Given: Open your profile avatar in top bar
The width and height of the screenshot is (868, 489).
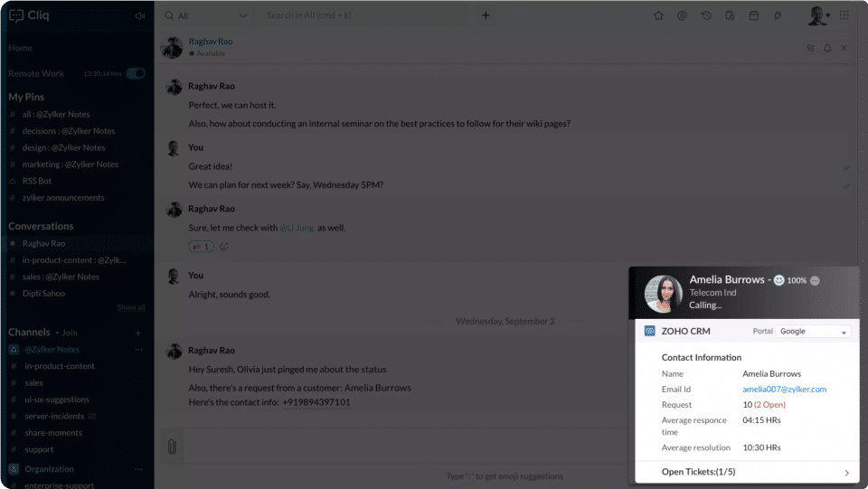Looking at the screenshot, I should click(x=816, y=15).
